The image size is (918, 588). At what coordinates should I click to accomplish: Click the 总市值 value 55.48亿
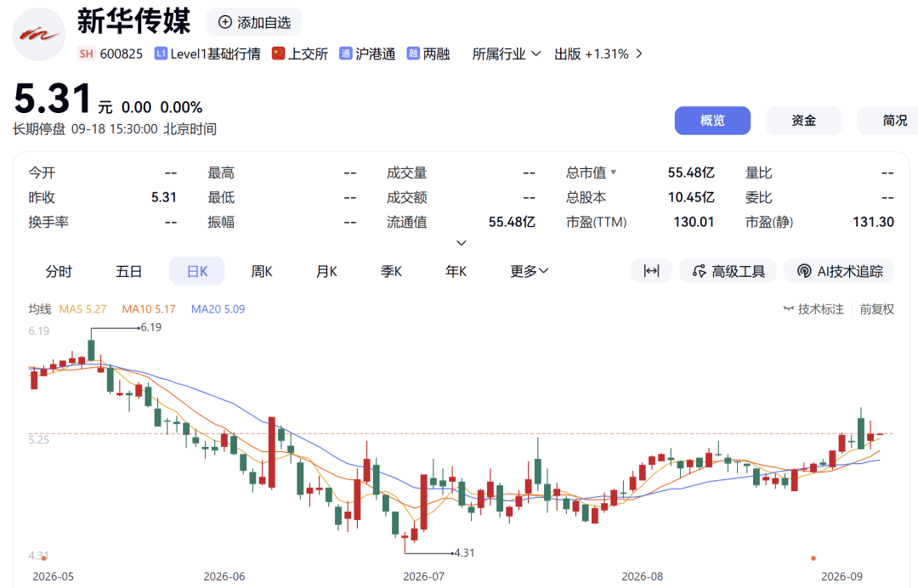(691, 172)
